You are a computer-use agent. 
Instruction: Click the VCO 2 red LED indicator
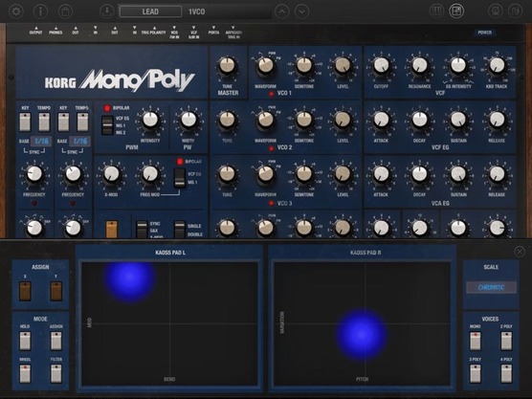pyautogui.click(x=271, y=148)
